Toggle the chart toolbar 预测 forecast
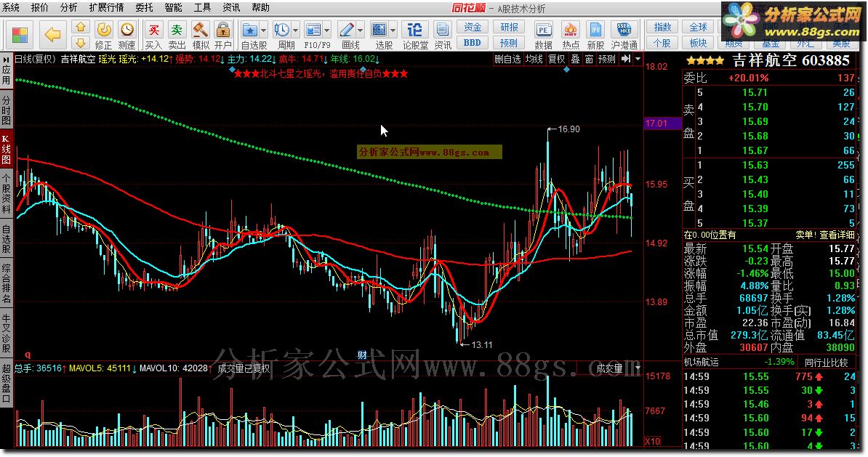868x457 pixels. point(607,59)
